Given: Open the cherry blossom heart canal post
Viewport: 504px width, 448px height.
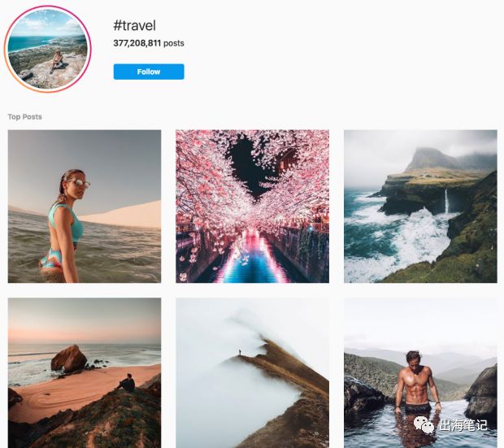Looking at the screenshot, I should 252,207.
